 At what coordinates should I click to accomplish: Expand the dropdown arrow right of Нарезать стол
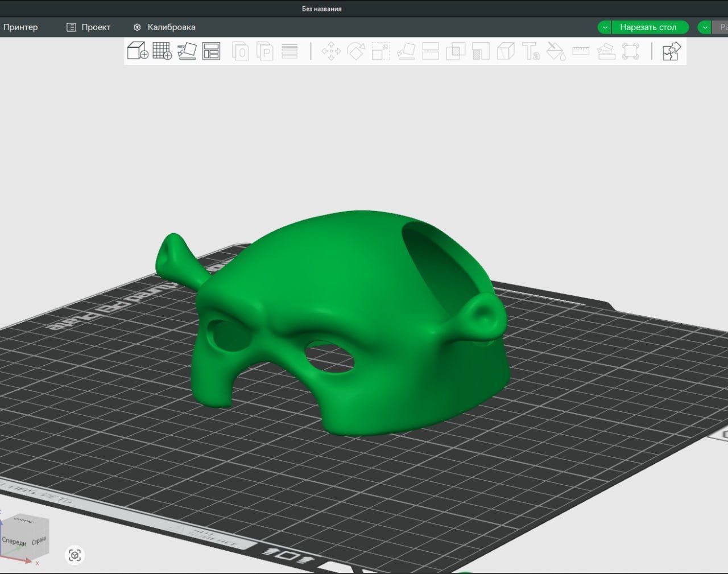click(x=705, y=27)
